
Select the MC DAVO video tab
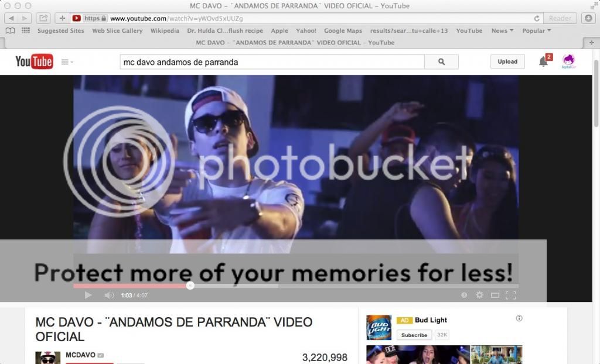point(295,43)
